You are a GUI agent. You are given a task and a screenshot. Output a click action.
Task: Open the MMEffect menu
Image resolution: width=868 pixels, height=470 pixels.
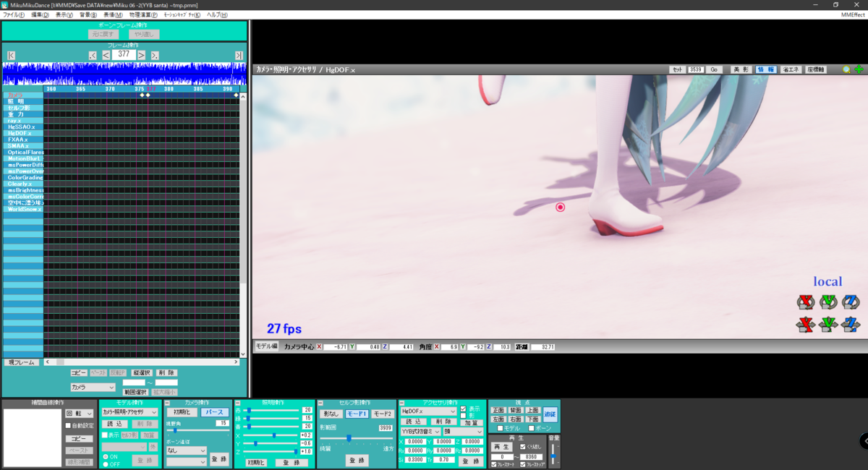[852, 14]
